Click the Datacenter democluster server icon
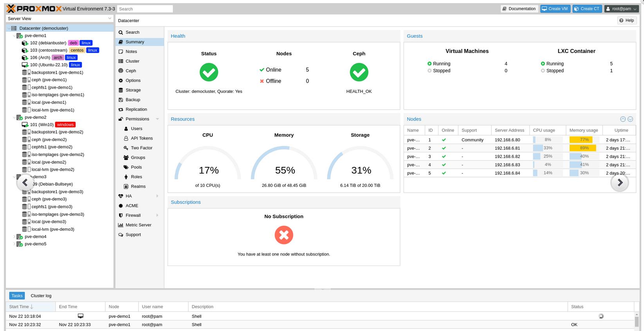The width and height of the screenshot is (644, 331). tap(14, 28)
